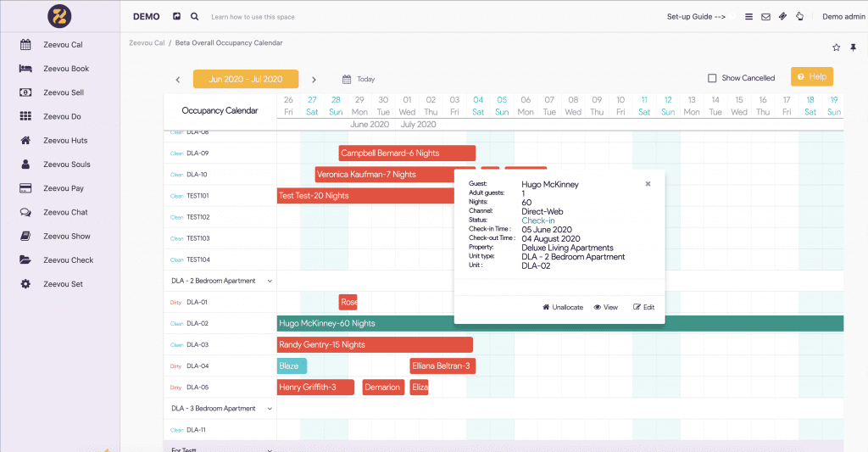The width and height of the screenshot is (868, 452).
Task: Click the pointing hand icon in top bar
Action: point(800,17)
